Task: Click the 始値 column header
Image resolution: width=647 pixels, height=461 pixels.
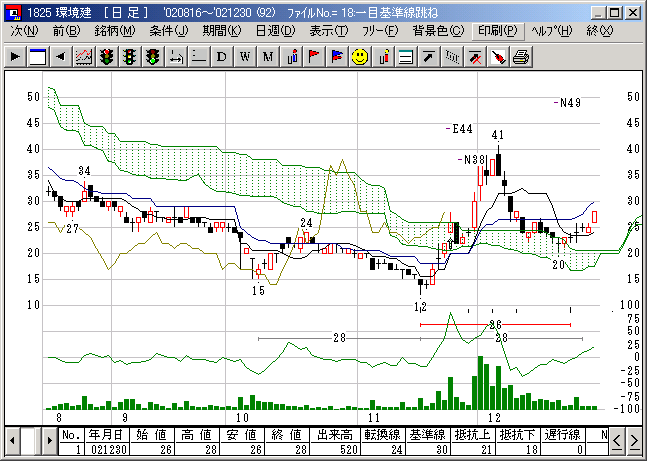Action: point(152,435)
